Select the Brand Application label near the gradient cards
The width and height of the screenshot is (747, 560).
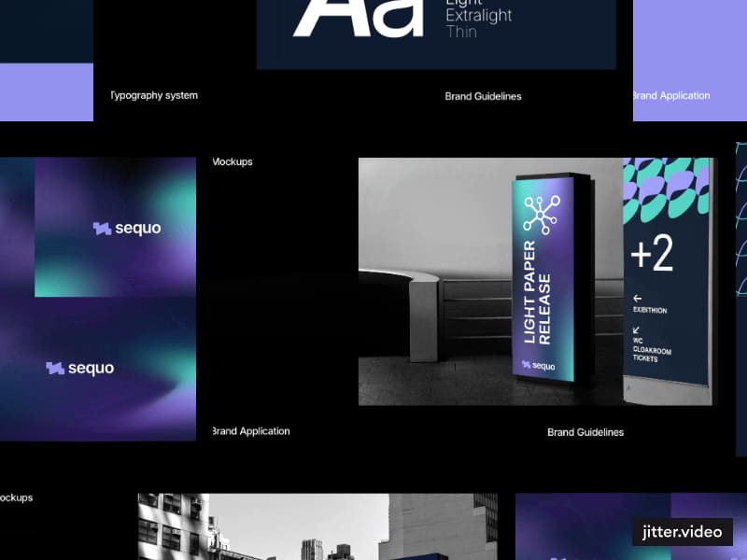click(x=250, y=430)
